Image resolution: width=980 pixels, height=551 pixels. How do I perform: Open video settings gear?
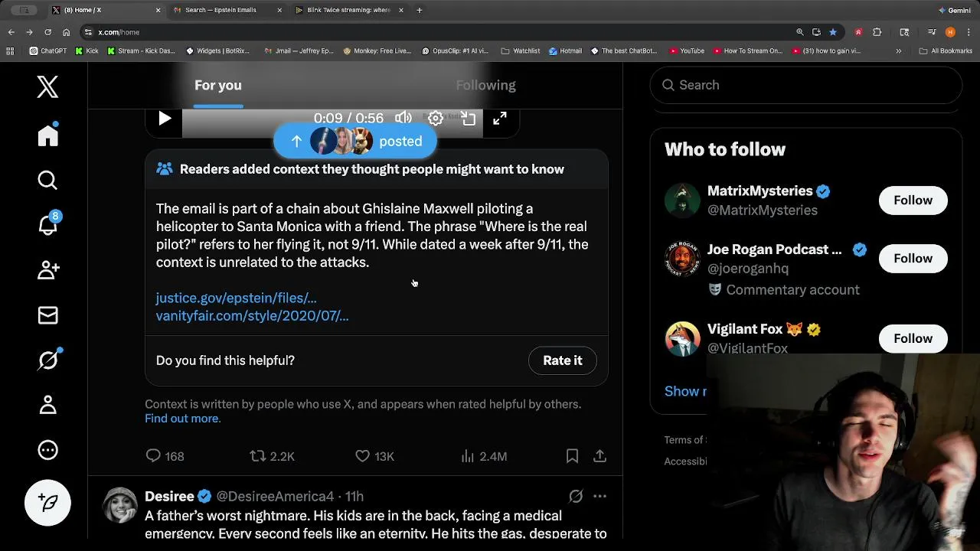tap(436, 119)
